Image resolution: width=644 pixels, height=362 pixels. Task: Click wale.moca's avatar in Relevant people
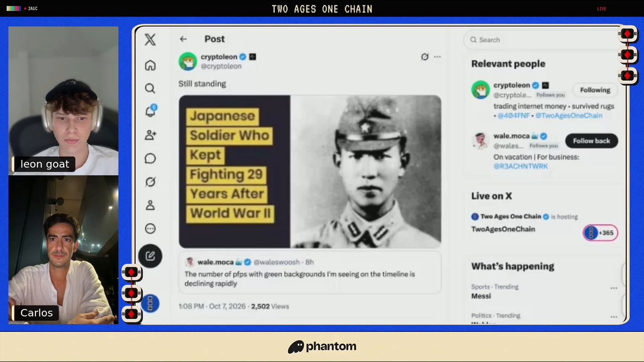(480, 141)
